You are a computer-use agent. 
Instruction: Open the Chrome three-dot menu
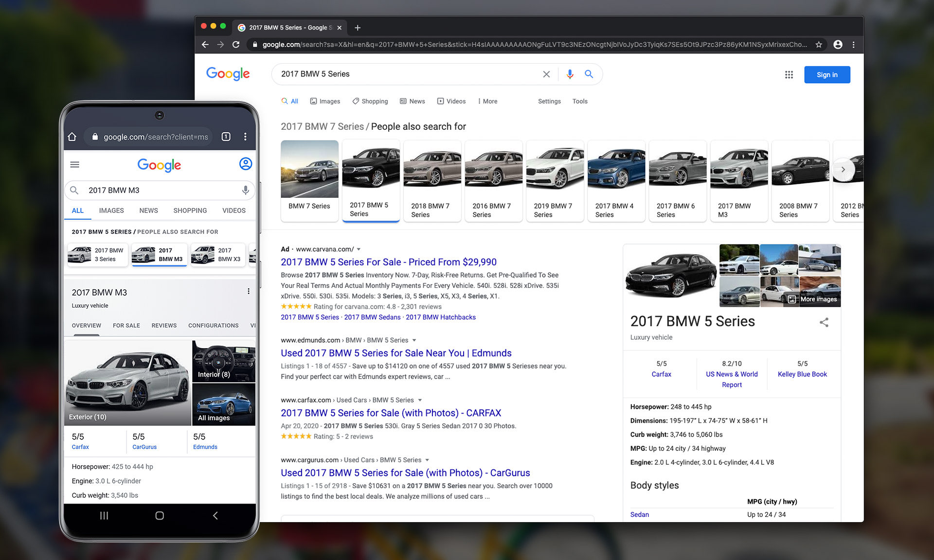[x=853, y=45]
